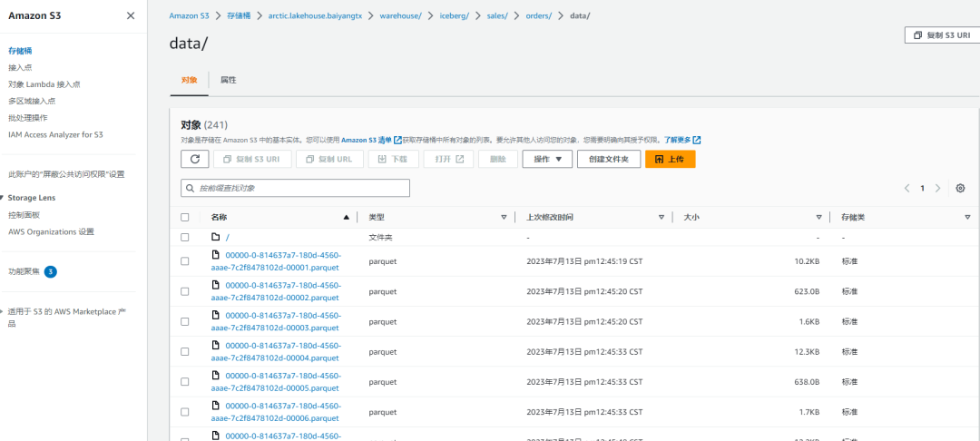The width and height of the screenshot is (980, 441).
Task: Click folder icon of the / row
Action: coord(216,237)
